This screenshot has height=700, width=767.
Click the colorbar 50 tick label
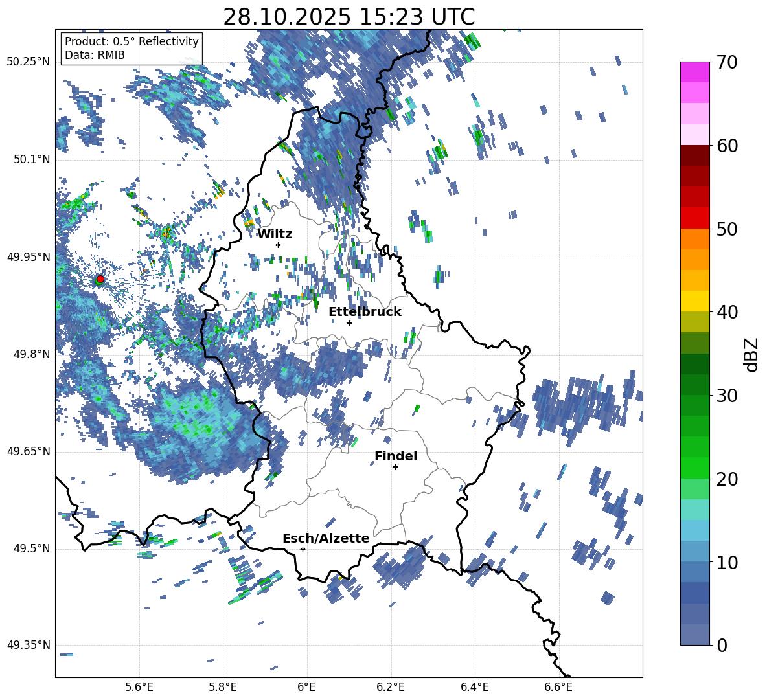(727, 229)
